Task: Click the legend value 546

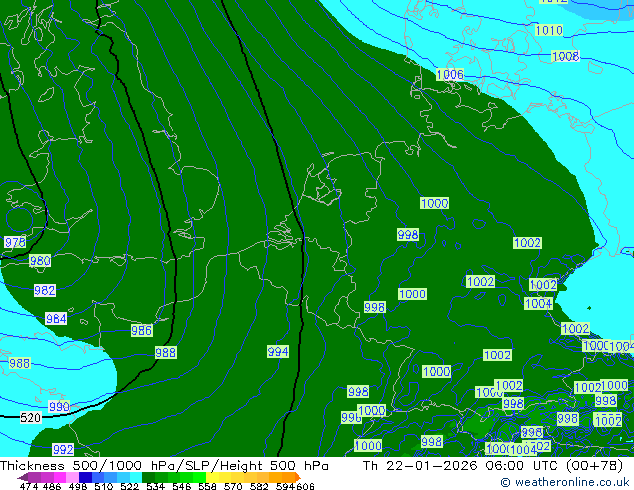Action: coord(182,486)
